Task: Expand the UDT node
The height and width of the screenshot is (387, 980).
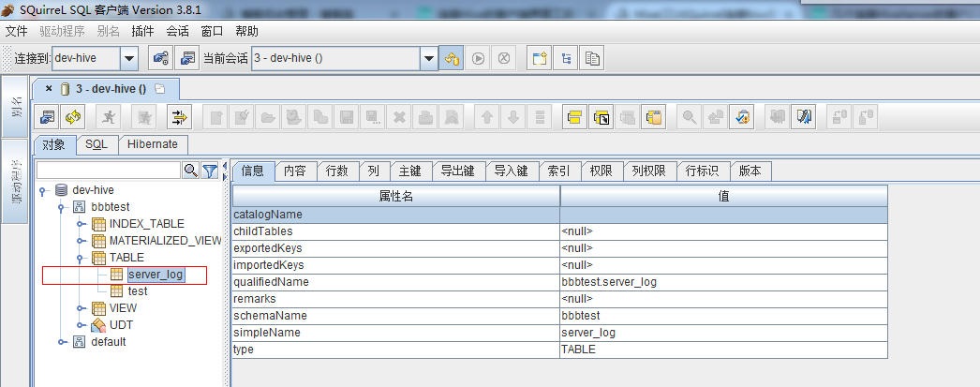Action: pyautogui.click(x=80, y=325)
